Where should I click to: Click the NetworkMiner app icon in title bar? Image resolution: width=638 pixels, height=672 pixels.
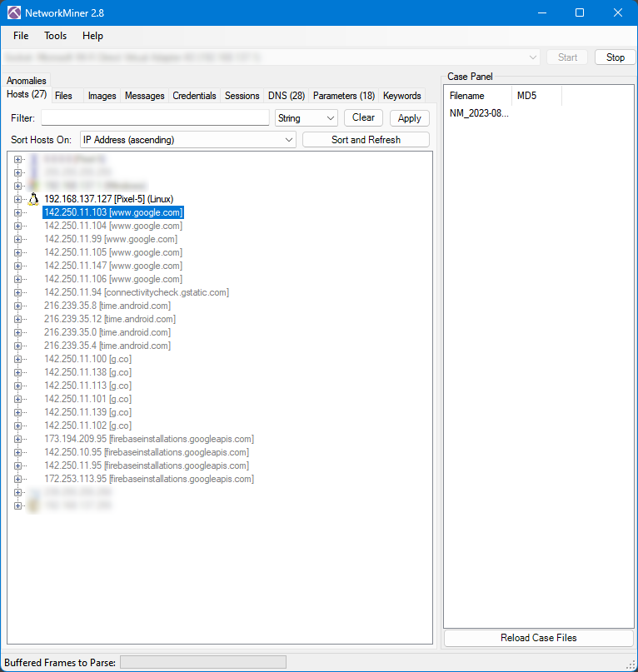click(14, 12)
